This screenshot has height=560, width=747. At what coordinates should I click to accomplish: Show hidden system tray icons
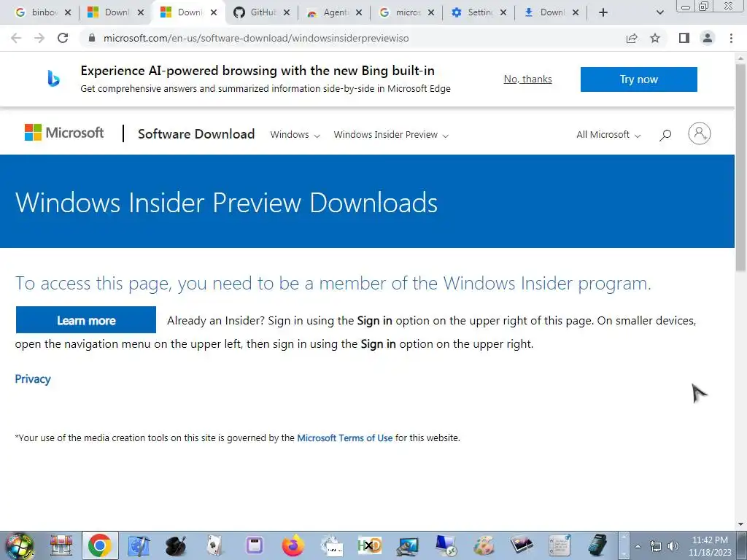(638, 546)
